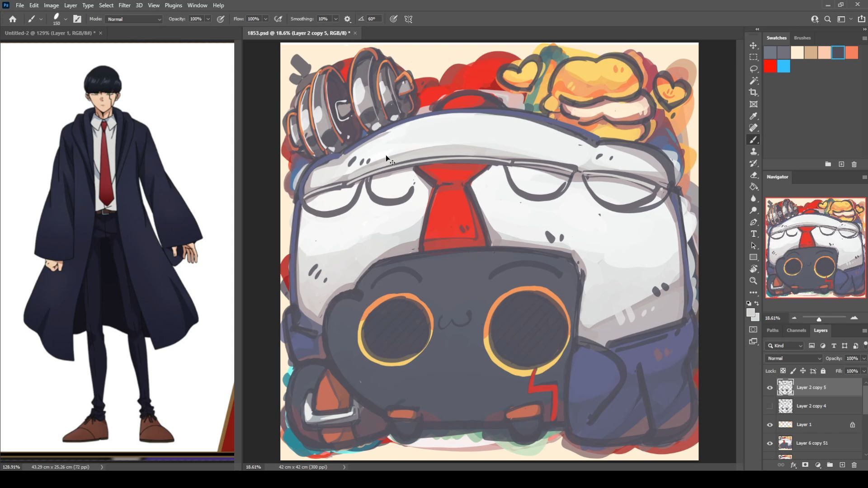Select the Path Selection tool
This screenshot has width=868, height=488.
(753, 245)
